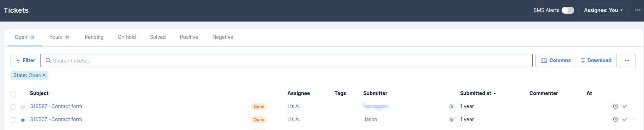Image resolution: width=644 pixels, height=130 pixels.
Task: Click the clock icon on ticket 316507
Action: coord(615,119)
